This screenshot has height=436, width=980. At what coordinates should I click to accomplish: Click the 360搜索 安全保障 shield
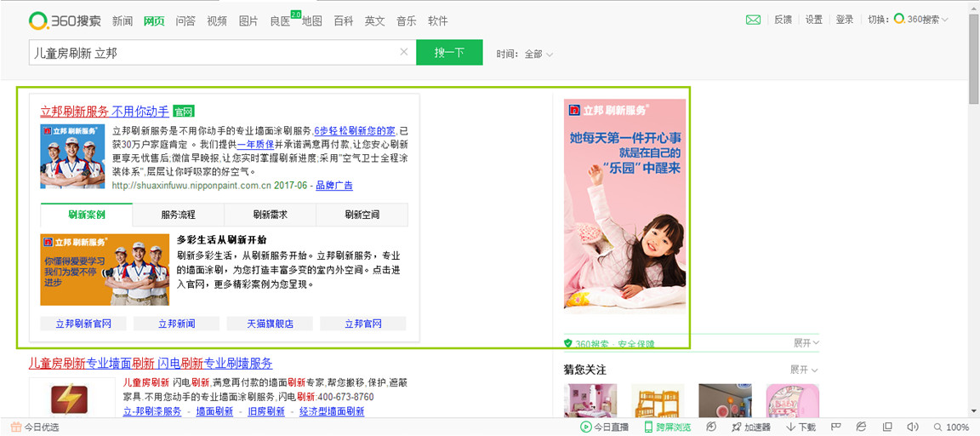point(568,343)
